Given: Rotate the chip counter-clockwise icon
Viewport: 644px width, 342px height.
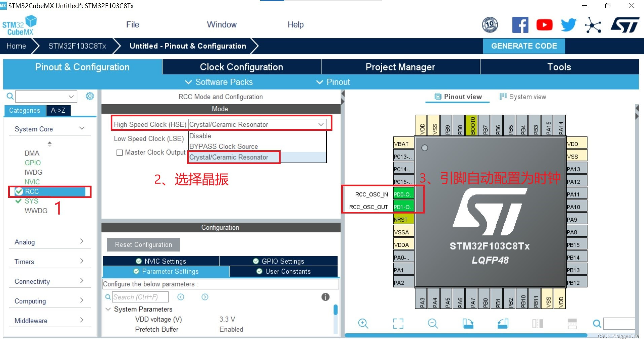Looking at the screenshot, I should click(503, 324).
